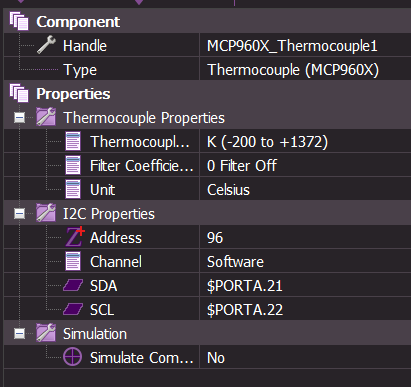
Task: Edit the I2C Address value 96
Action: 305,238
